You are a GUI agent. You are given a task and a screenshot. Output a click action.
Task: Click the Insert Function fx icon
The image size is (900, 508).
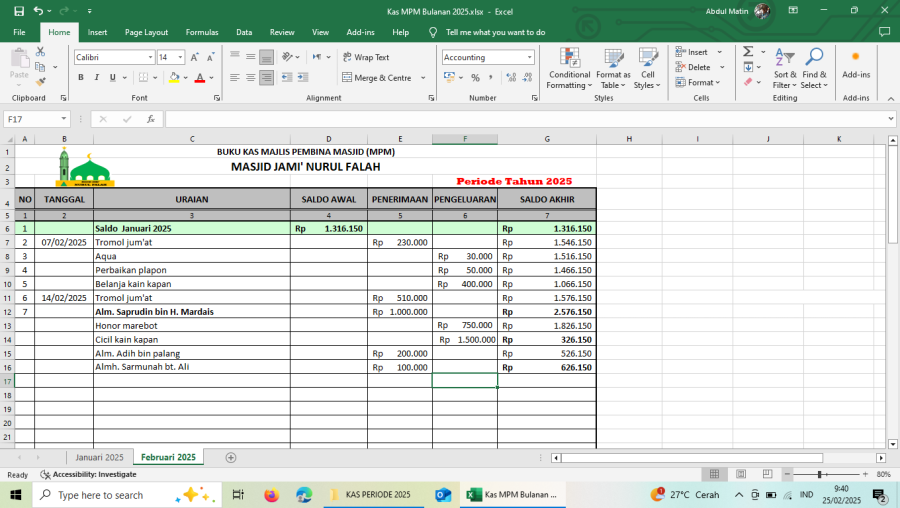[x=151, y=119]
